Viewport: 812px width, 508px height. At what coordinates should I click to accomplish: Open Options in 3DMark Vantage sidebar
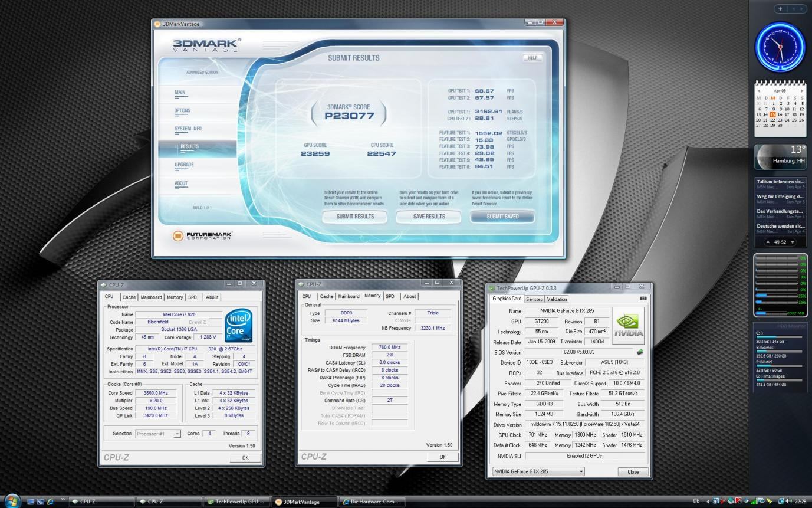click(182, 110)
